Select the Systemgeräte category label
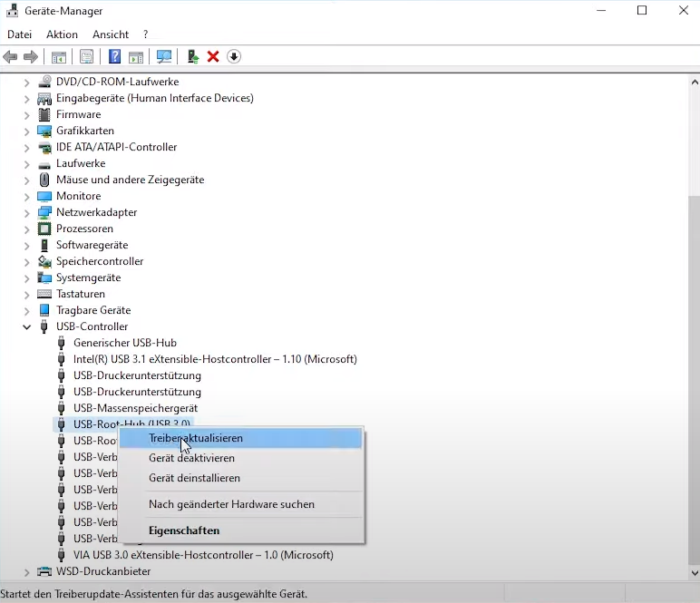 click(88, 277)
